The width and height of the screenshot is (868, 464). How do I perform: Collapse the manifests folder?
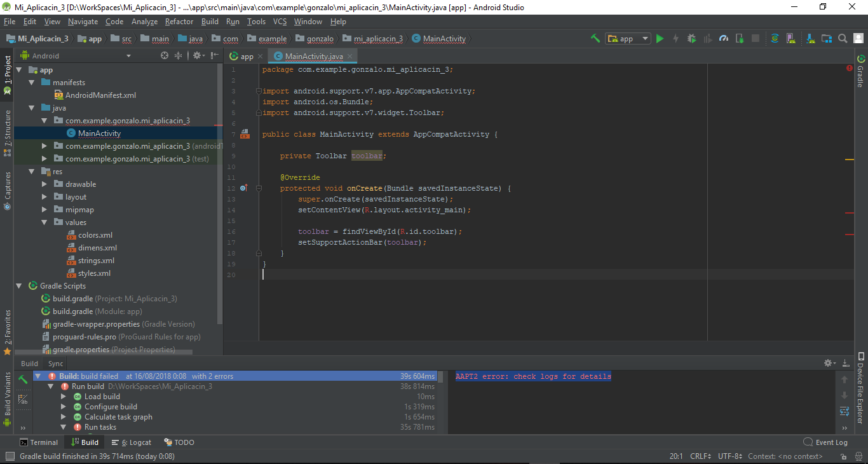pos(31,83)
